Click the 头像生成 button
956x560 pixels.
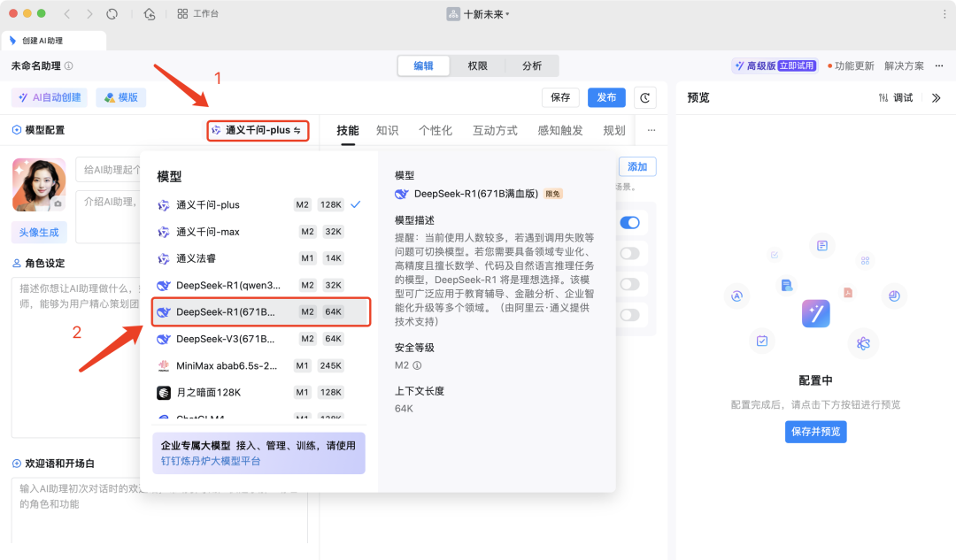click(39, 232)
